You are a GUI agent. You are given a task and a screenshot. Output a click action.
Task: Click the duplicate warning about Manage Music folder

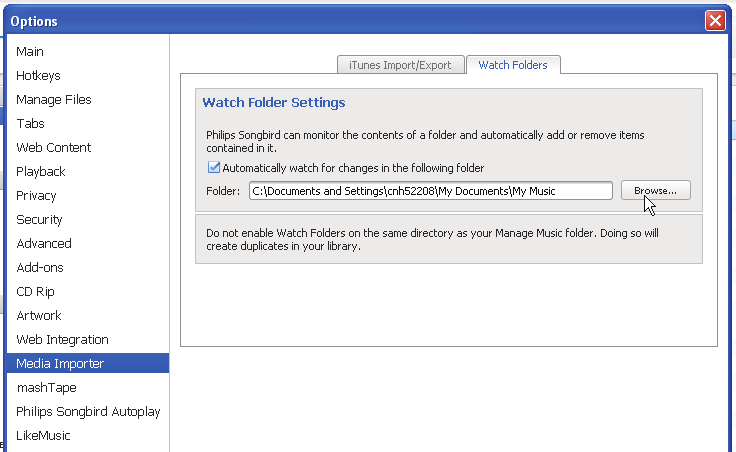point(432,239)
